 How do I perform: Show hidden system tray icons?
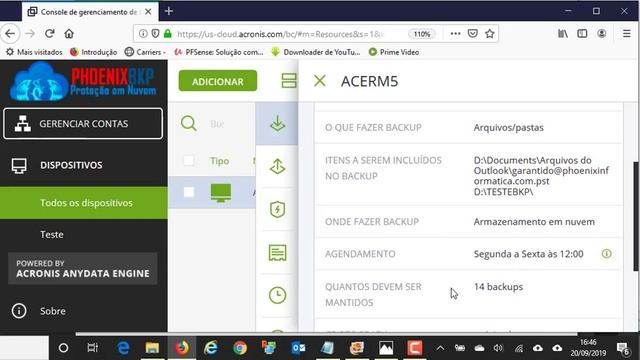(x=440, y=348)
